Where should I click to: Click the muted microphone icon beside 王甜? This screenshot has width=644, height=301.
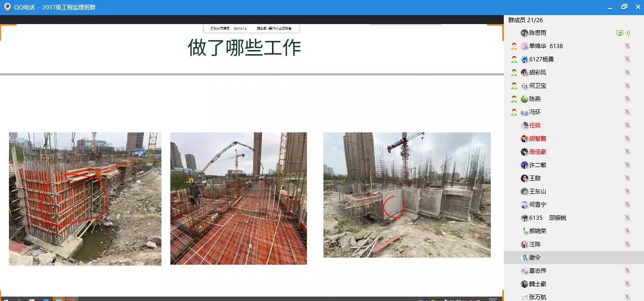coord(627,178)
